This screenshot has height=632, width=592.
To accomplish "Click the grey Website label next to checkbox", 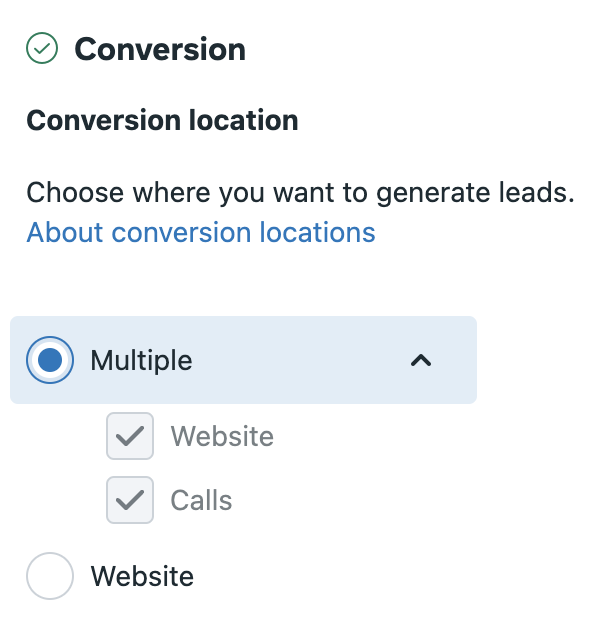I will tap(222, 436).
